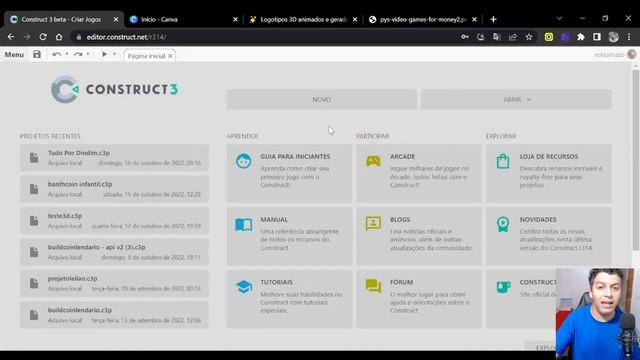The image size is (640, 360).
Task: Open the dropdown arrow next to Preview play
Action: (x=114, y=54)
